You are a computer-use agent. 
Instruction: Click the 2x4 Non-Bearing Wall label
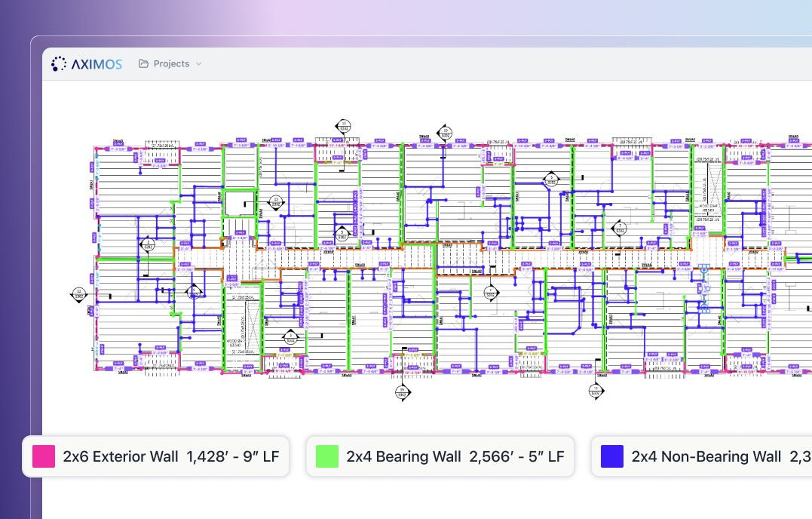(706, 456)
